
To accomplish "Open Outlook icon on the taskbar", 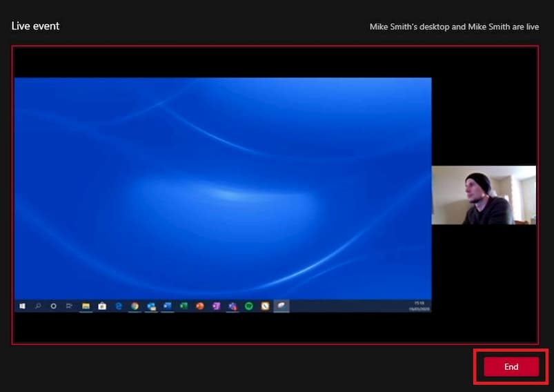I will [x=151, y=306].
